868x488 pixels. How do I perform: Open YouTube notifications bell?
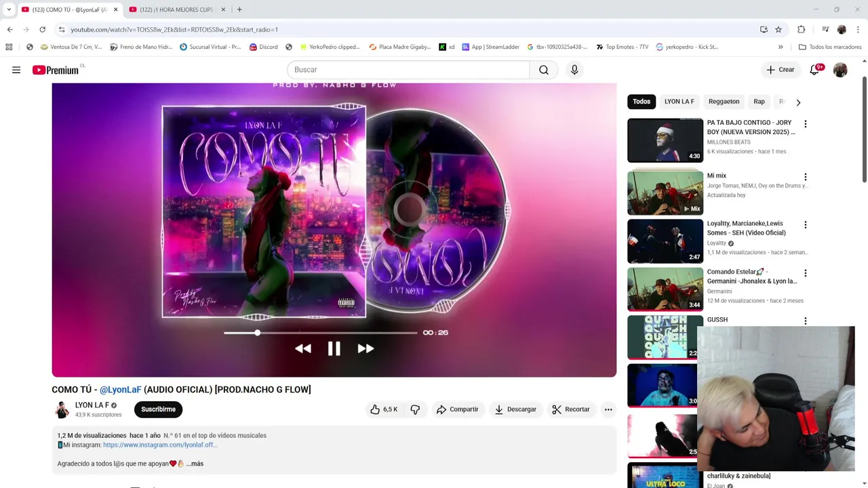click(x=814, y=70)
